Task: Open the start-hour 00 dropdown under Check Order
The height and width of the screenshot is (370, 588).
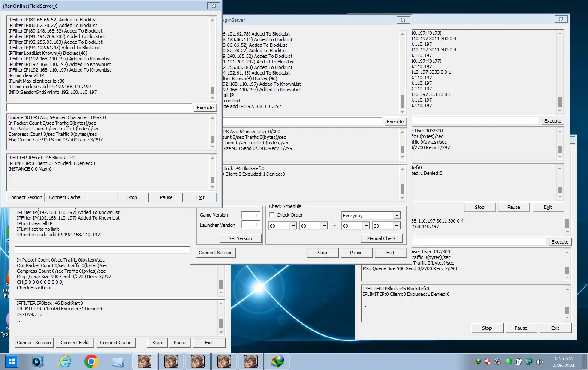Action: 292,226
